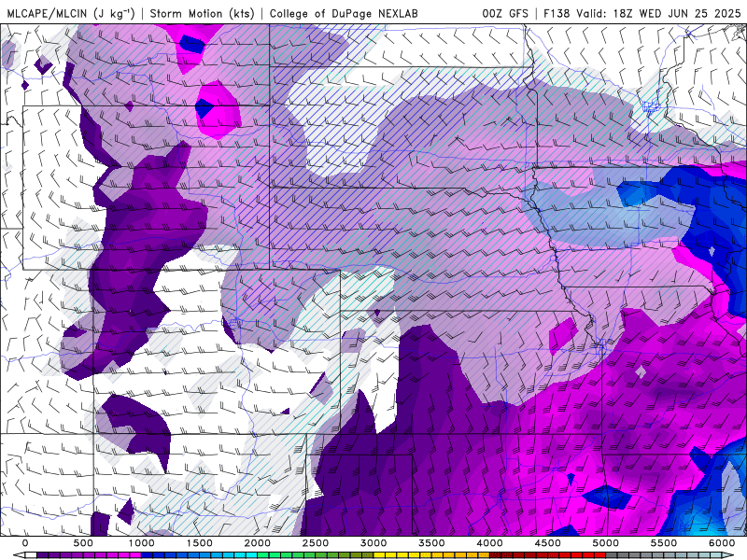Click the left arrow end of the color bar
Image resolution: width=747 pixels, height=560 pixels.
(x=18, y=555)
